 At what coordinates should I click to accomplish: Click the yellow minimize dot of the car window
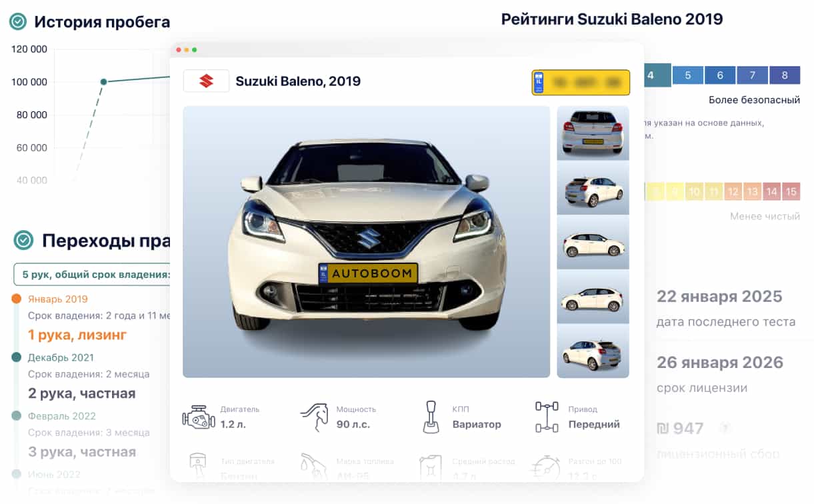[187, 50]
